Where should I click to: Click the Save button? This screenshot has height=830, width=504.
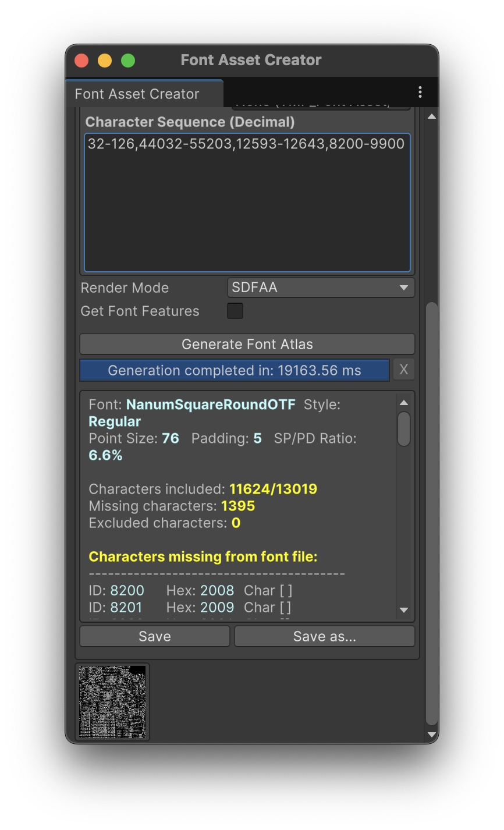tap(155, 636)
